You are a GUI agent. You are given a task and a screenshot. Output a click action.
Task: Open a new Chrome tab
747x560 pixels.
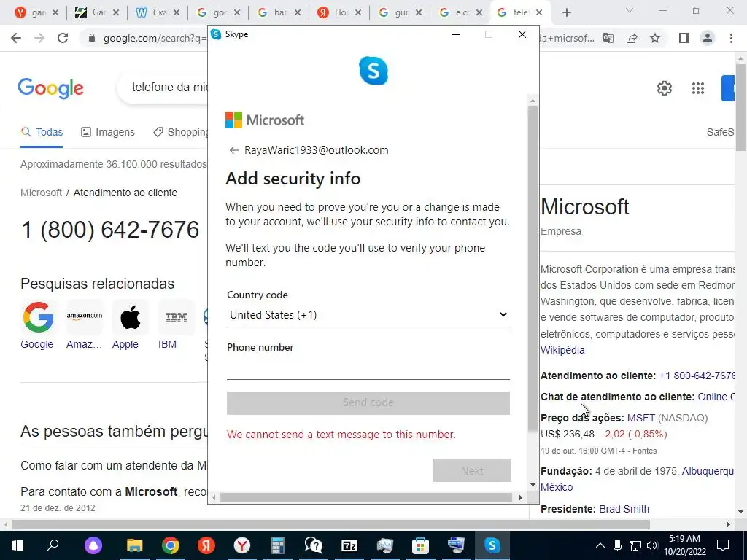566,12
